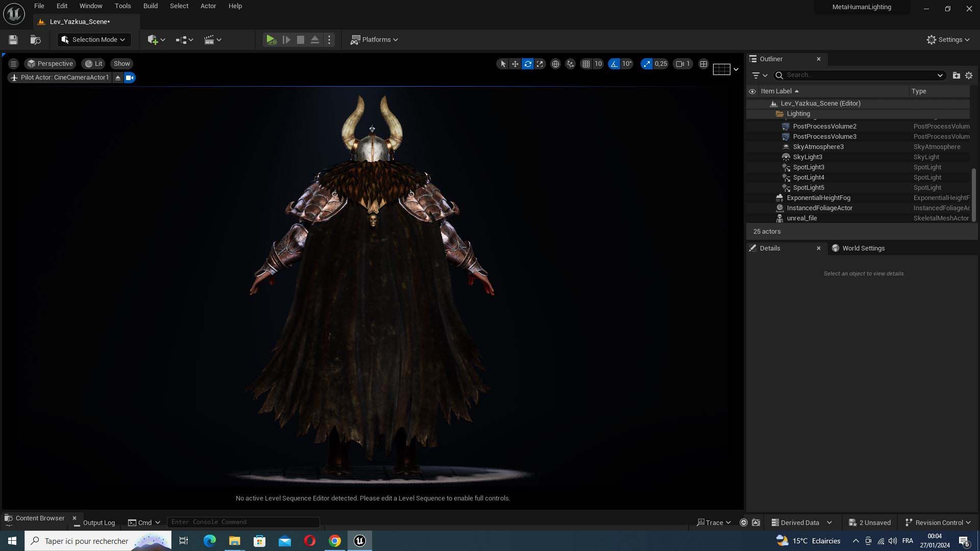Open the Trace dropdown in status bar
This screenshot has width=980, height=551.
click(x=714, y=522)
